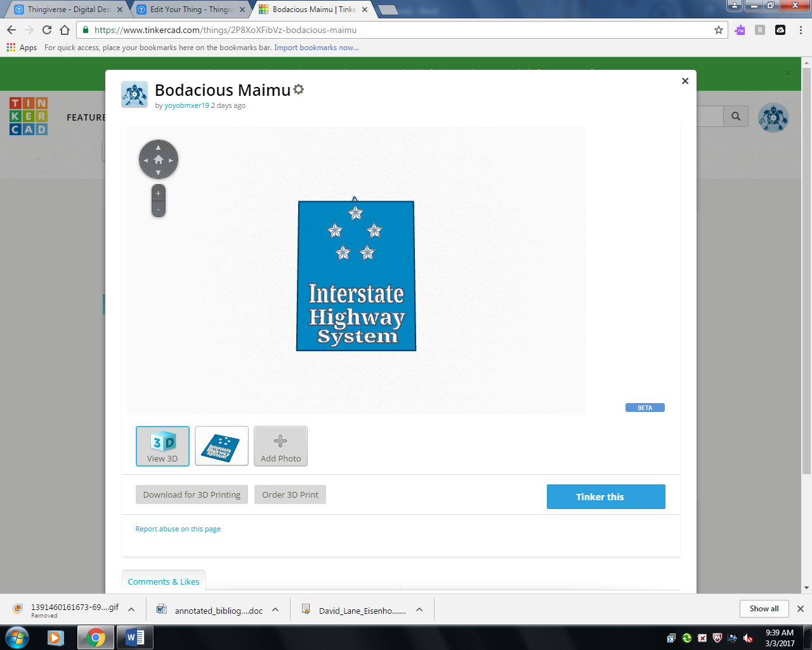This screenshot has width=812, height=650.
Task: Click the Chrome taskbar icon
Action: [96, 637]
